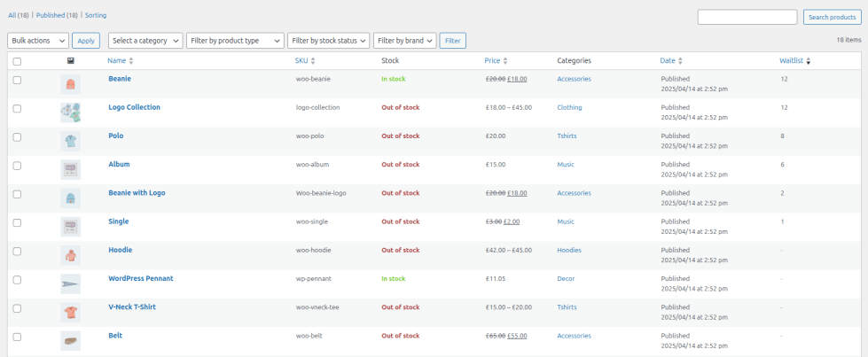868x357 pixels.
Task: Click the Belt product thumbnail
Action: pyautogui.click(x=71, y=340)
